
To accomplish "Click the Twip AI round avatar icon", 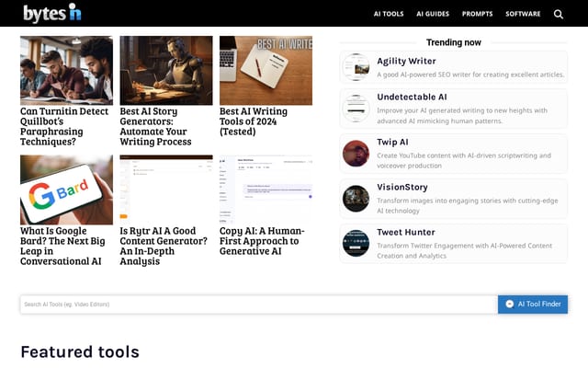I will click(x=356, y=154).
